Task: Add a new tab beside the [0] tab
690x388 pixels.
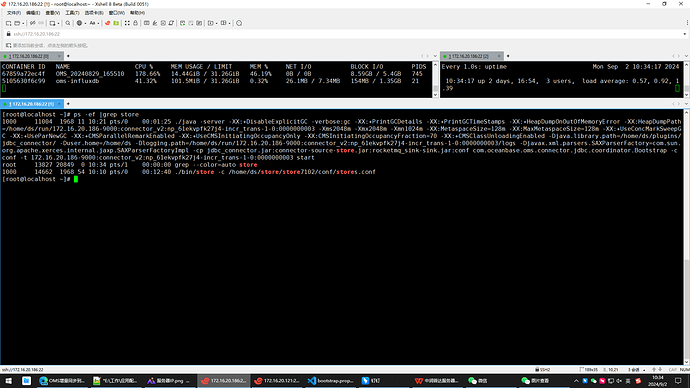Action: pos(68,56)
